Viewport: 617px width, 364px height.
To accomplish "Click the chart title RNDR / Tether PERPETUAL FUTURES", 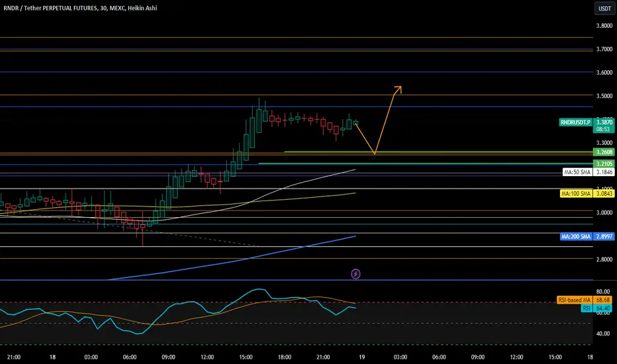I will pos(50,8).
